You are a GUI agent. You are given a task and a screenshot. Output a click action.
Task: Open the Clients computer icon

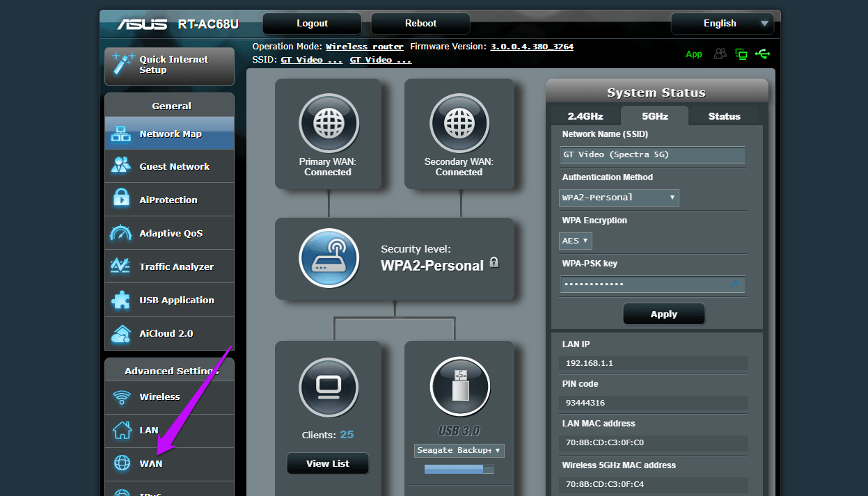pyautogui.click(x=329, y=387)
